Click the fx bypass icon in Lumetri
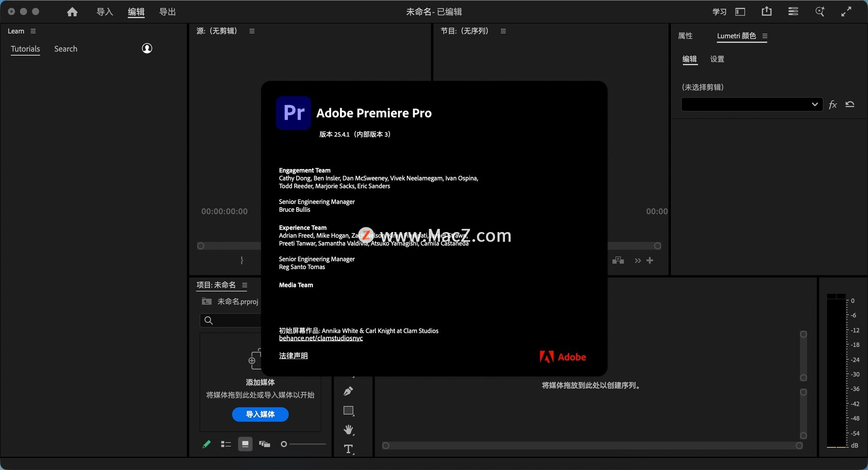Screen dimensions: 868x470 (x=833, y=104)
